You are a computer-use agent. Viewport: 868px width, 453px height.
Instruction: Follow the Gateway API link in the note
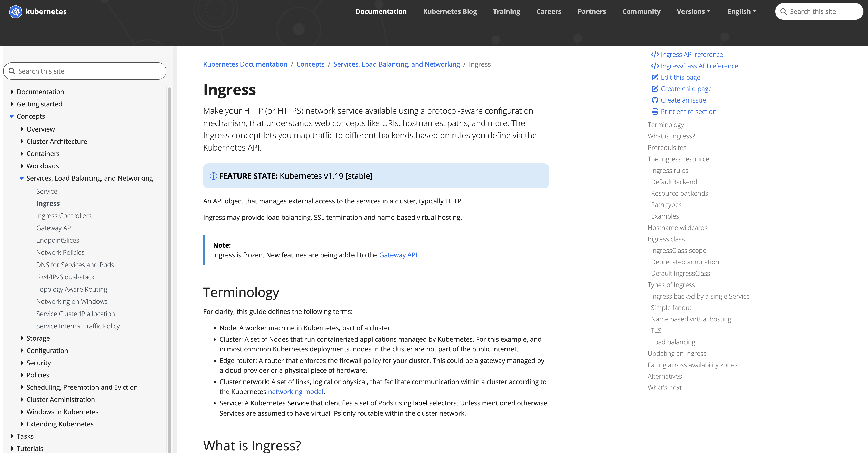click(x=398, y=255)
